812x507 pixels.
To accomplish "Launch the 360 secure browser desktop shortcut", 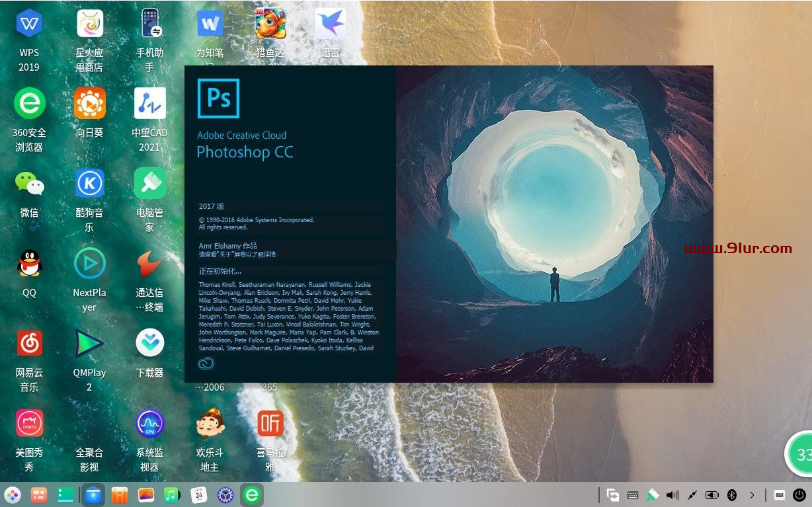I will [x=29, y=104].
